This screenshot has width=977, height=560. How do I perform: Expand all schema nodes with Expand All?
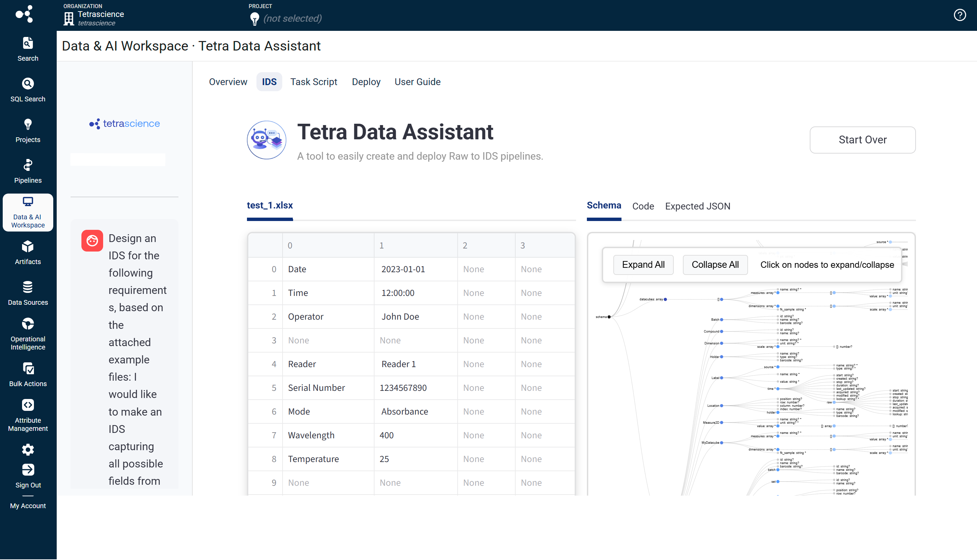pos(643,265)
